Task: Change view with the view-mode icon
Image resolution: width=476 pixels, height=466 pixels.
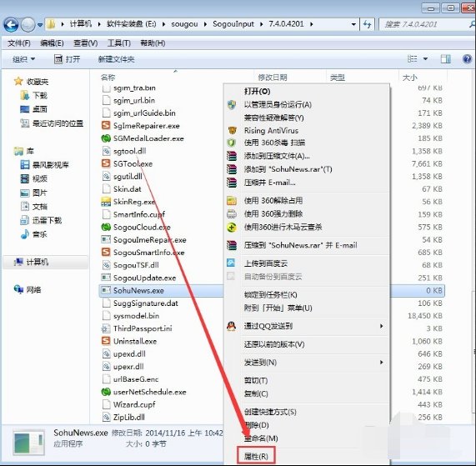Action: [x=413, y=58]
